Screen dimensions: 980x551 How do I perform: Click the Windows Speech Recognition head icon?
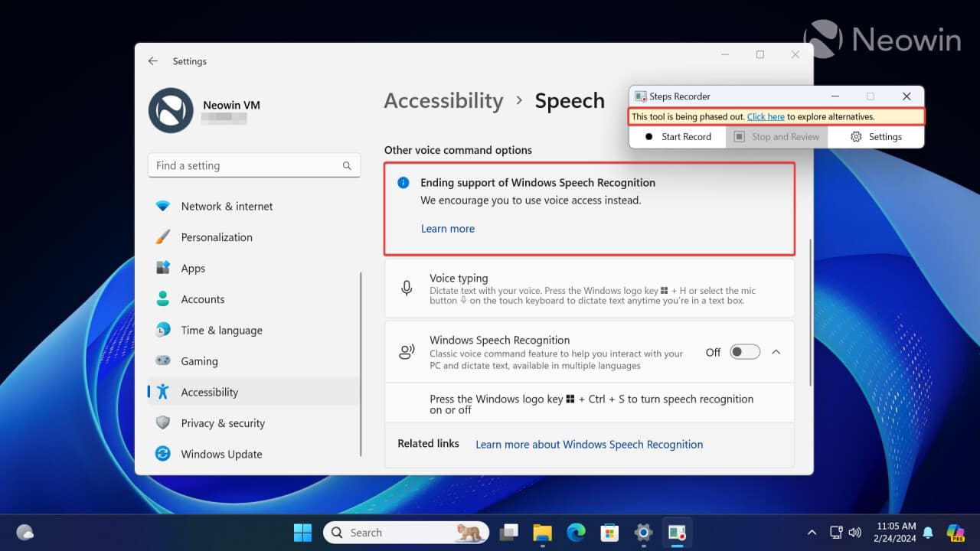tap(407, 350)
